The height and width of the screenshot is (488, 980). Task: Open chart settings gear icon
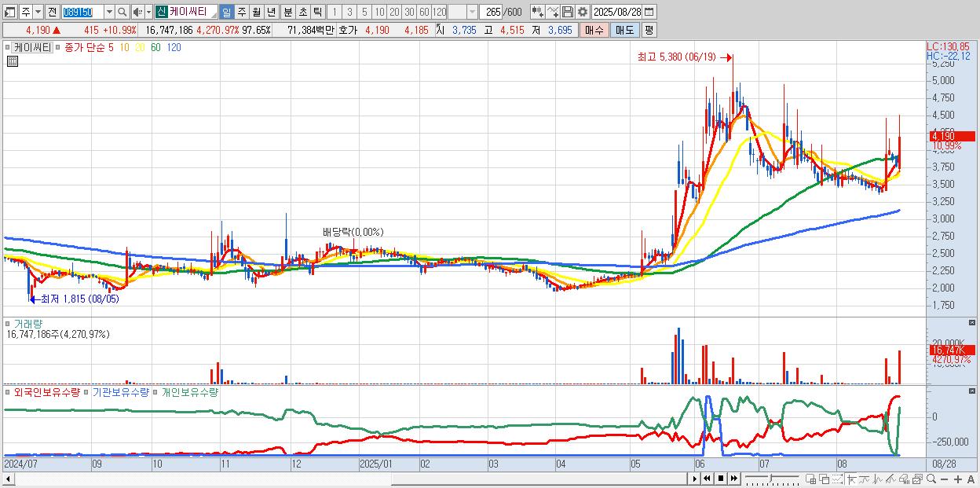point(582,12)
